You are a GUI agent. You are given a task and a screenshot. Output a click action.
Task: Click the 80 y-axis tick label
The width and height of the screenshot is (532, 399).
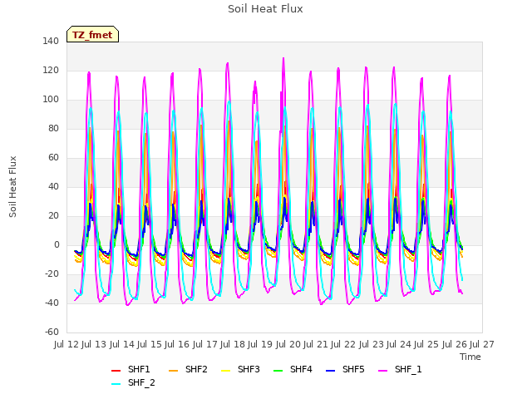click(x=53, y=128)
